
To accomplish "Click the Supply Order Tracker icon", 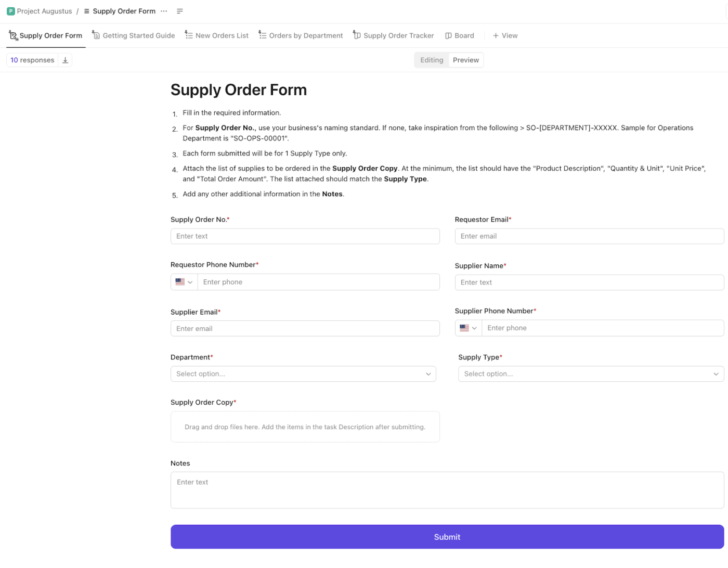I will (x=356, y=35).
